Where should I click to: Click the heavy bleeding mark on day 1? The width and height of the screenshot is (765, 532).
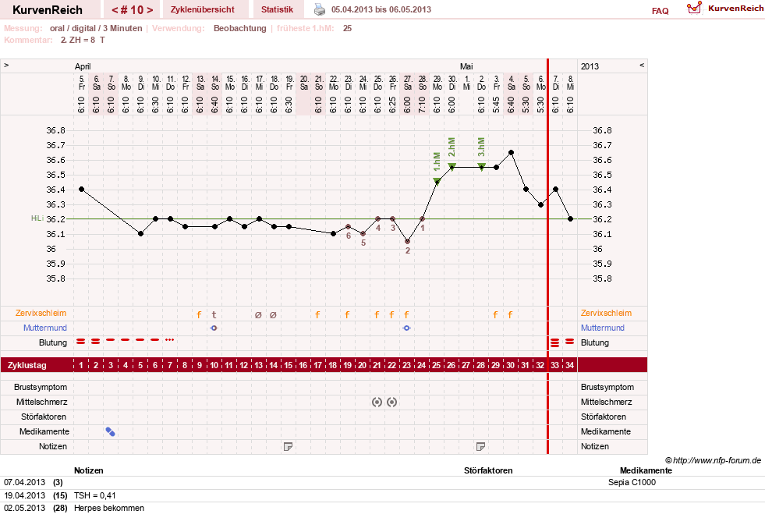[x=80, y=341]
